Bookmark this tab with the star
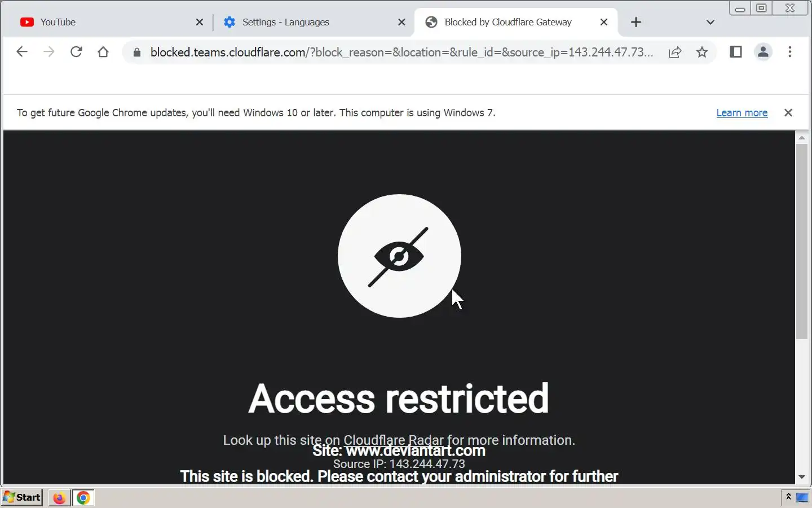The width and height of the screenshot is (812, 508). (x=702, y=52)
